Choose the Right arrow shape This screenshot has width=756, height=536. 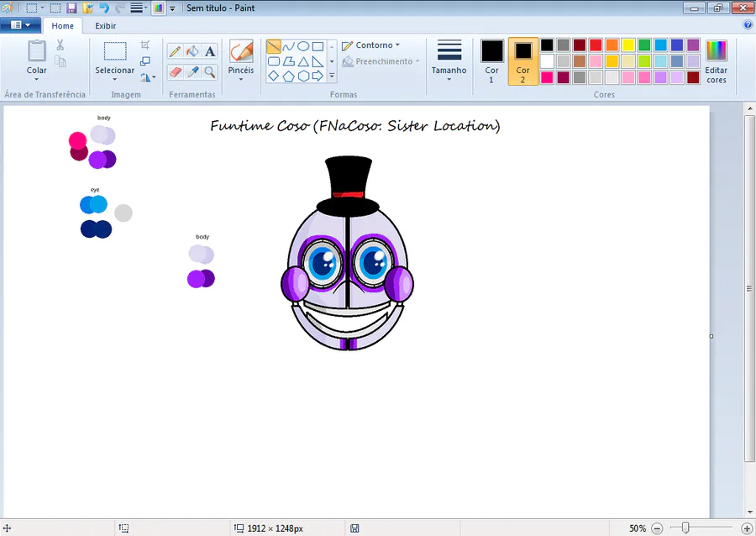[x=318, y=76]
